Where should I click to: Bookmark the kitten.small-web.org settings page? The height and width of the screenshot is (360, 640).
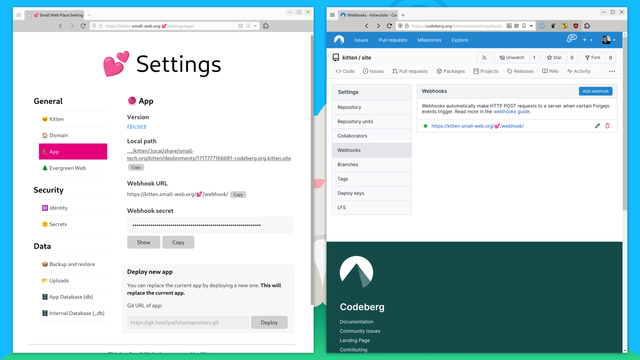(248, 26)
